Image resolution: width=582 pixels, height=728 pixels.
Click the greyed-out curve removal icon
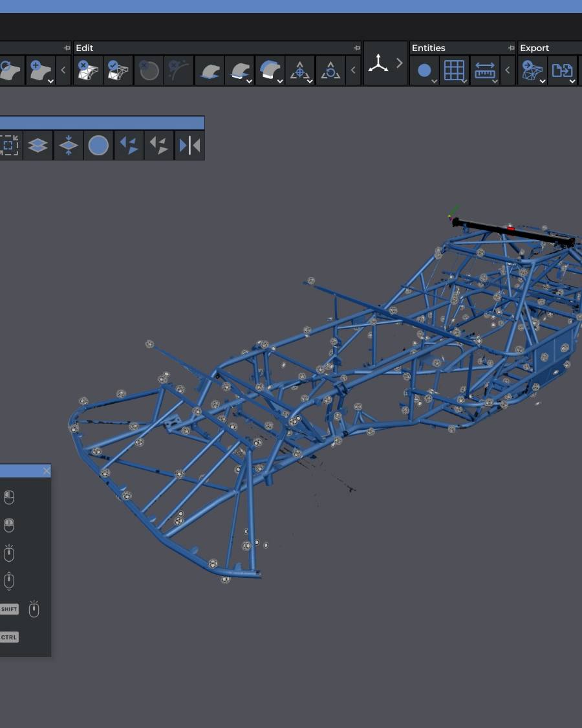point(178,70)
